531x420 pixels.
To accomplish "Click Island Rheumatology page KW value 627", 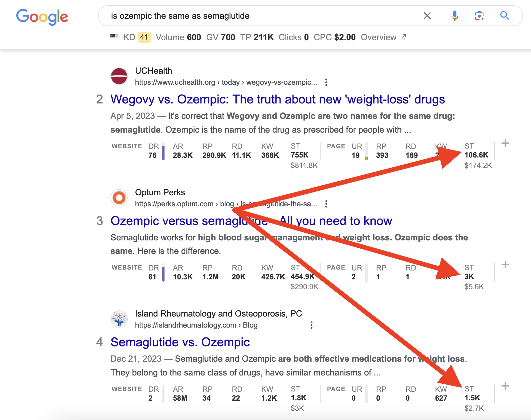I will point(441,398).
